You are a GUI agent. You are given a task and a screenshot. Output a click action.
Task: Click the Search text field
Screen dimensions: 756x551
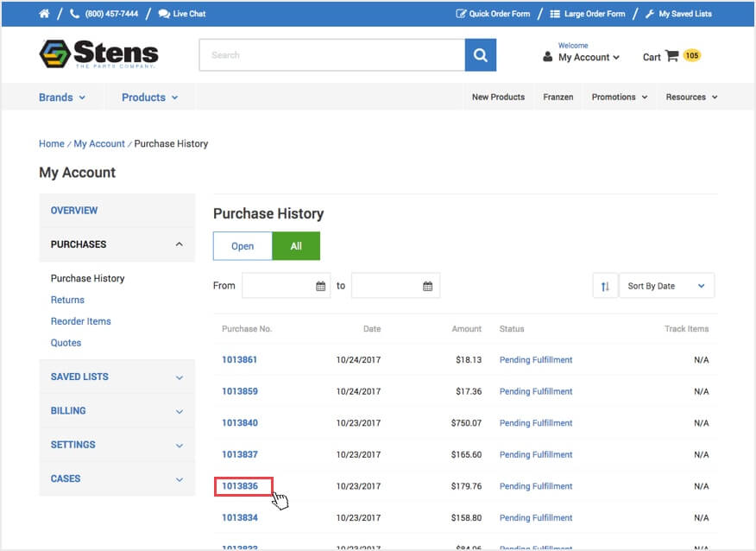click(332, 55)
